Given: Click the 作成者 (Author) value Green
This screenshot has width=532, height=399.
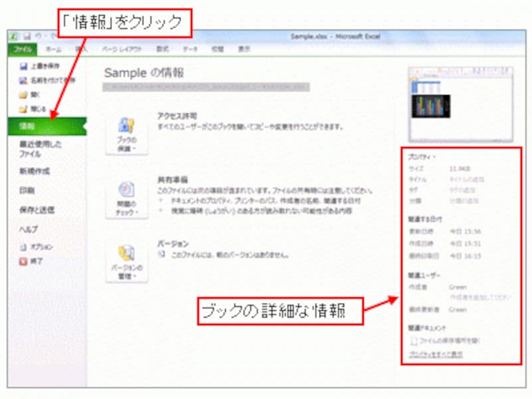Looking at the screenshot, I should point(458,287).
